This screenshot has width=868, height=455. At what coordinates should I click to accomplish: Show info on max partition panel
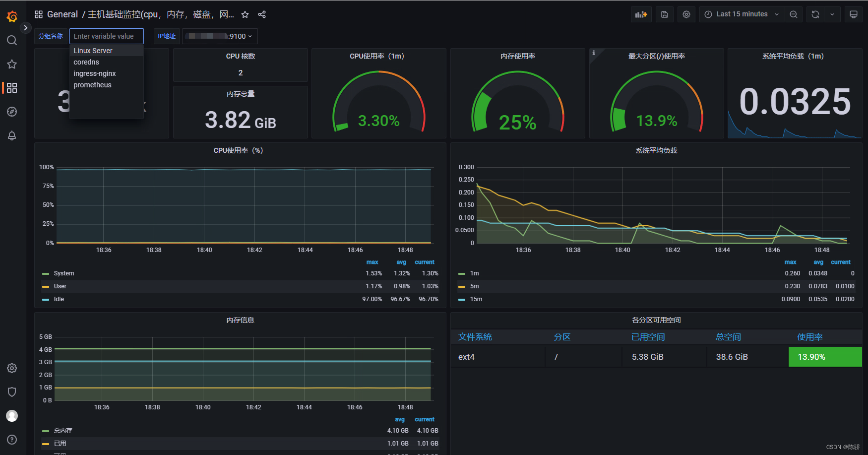[x=593, y=53]
